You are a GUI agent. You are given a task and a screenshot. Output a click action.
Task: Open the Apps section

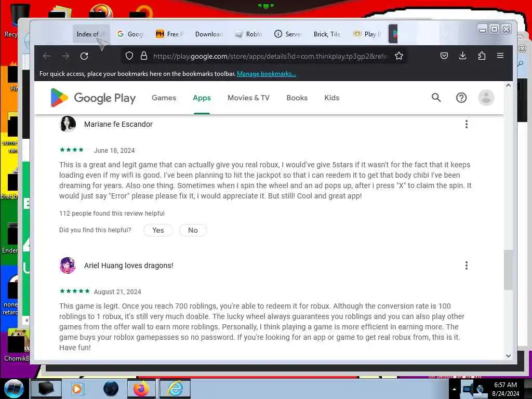point(202,98)
